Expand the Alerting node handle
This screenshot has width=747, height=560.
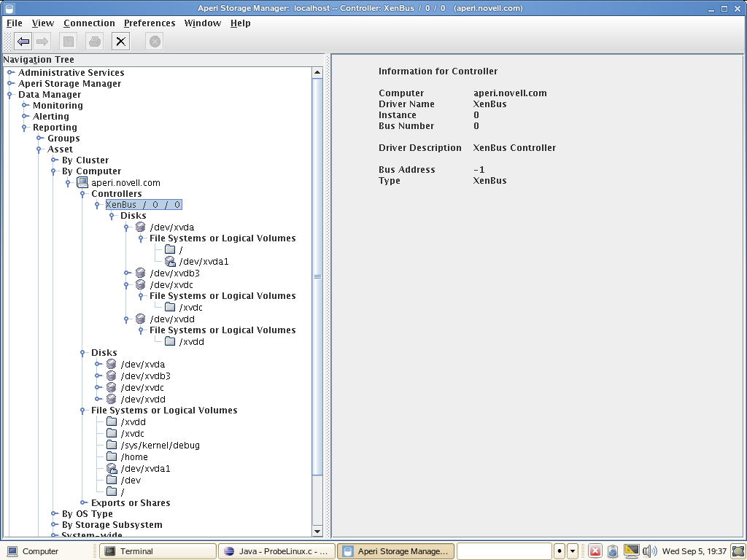click(26, 116)
